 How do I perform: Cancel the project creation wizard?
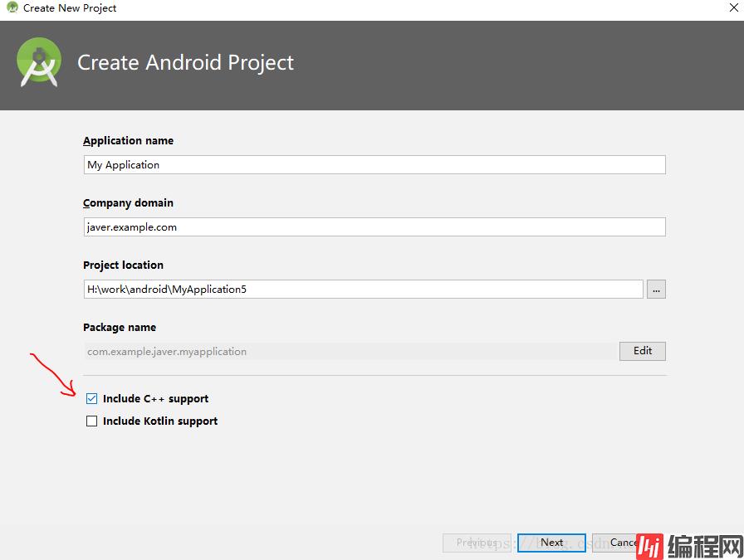pos(619,543)
